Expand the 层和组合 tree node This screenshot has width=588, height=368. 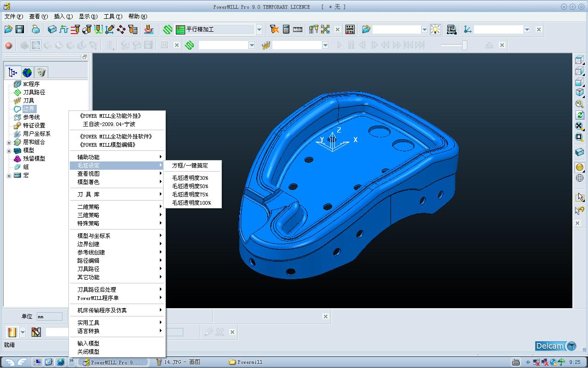coord(9,142)
